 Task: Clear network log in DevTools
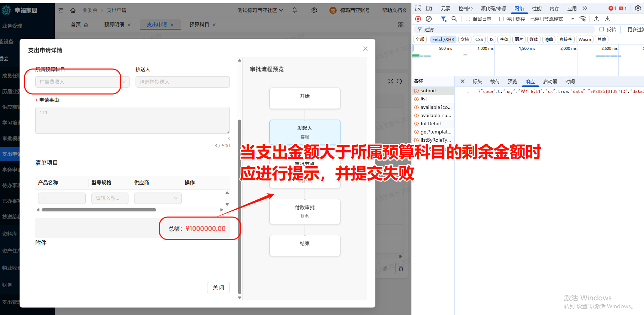point(429,19)
